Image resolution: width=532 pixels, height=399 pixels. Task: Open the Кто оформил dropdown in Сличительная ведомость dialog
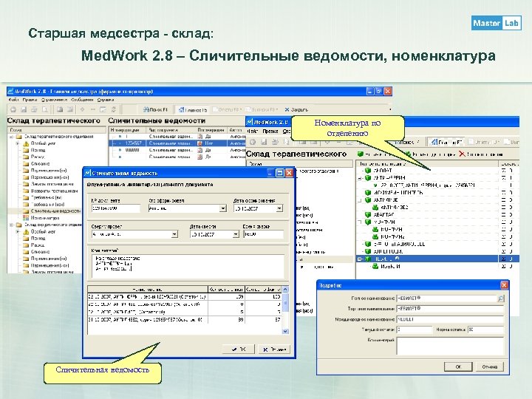click(223, 208)
